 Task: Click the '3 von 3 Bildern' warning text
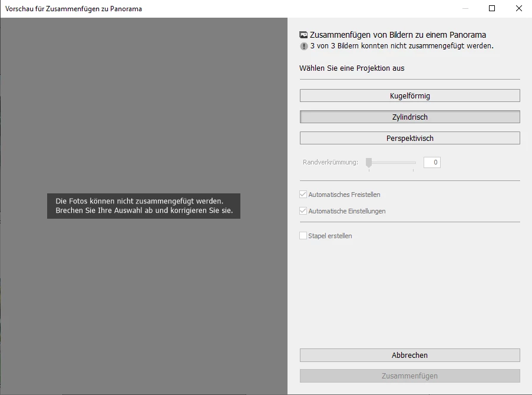[x=402, y=46]
